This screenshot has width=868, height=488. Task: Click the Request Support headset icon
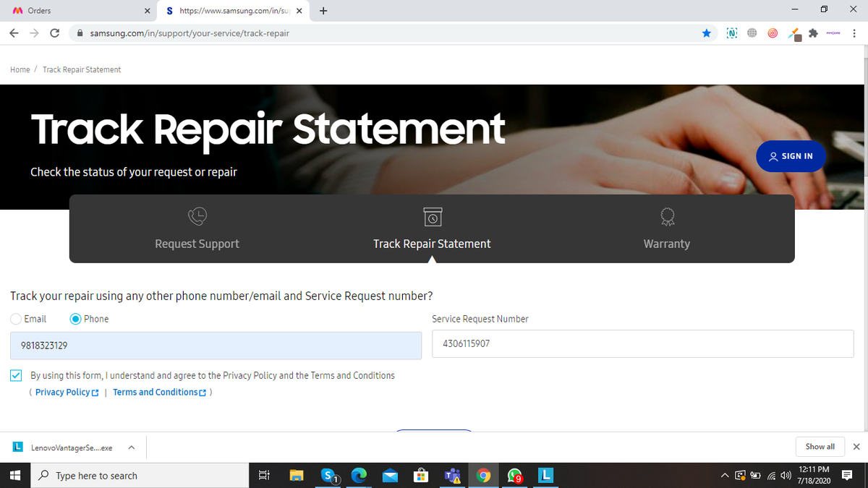click(197, 215)
